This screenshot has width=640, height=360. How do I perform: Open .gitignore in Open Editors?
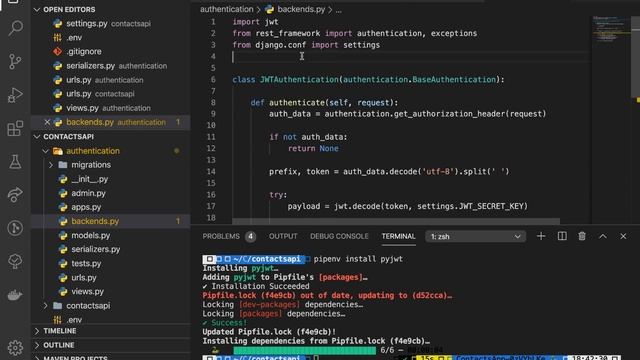(84, 51)
